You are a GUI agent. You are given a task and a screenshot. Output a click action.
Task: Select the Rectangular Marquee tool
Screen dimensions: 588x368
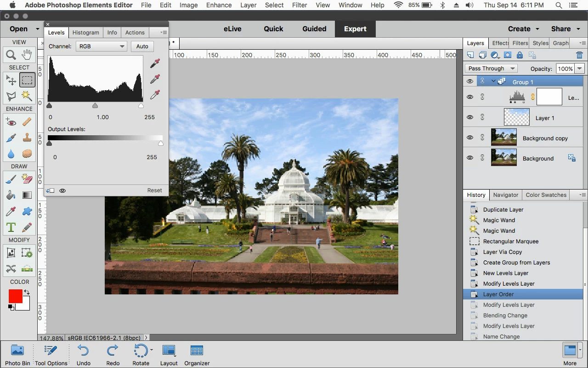click(x=27, y=80)
